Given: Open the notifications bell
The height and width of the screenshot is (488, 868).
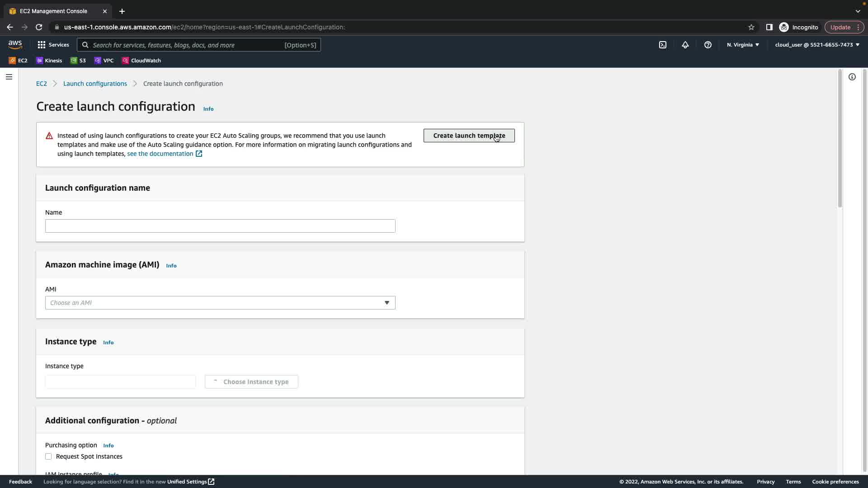Looking at the screenshot, I should [685, 45].
